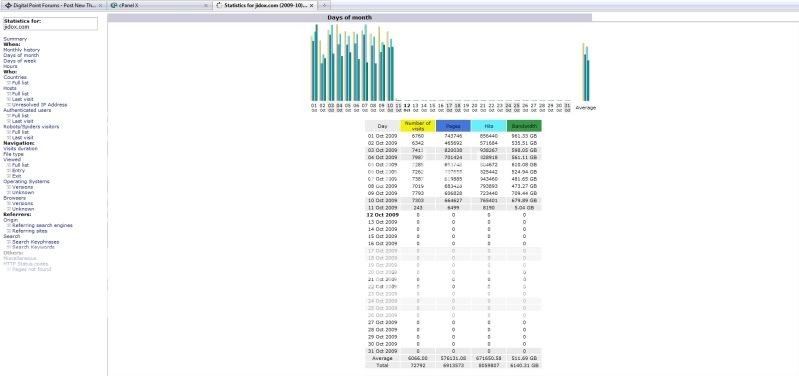
Task: Click icon next to Hosts Last visit
Action: click(9, 99)
